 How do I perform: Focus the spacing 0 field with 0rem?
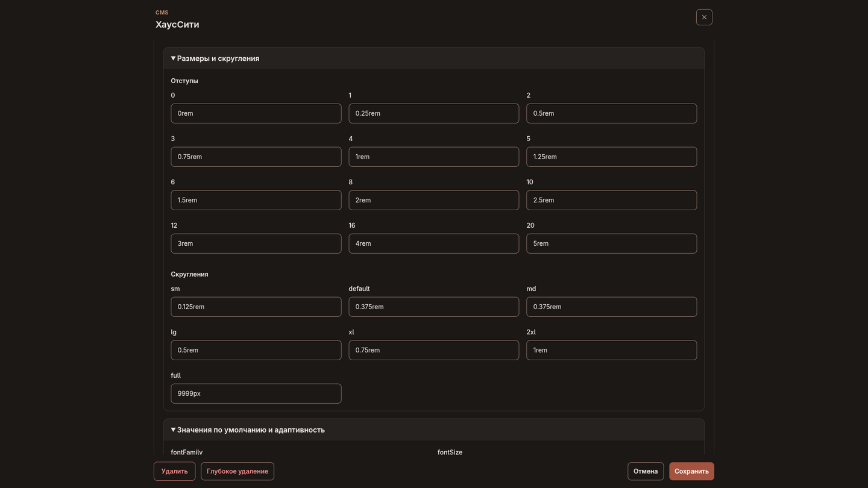coord(256,113)
